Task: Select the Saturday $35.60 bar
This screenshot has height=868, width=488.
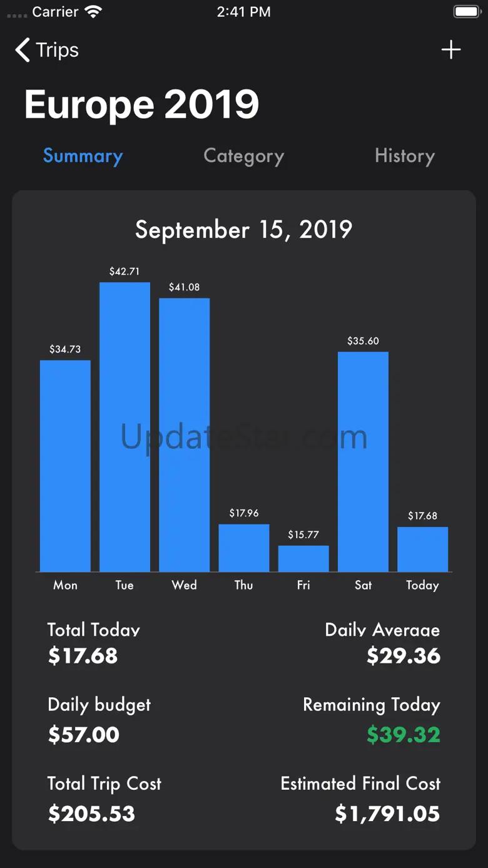Action: pos(363,461)
